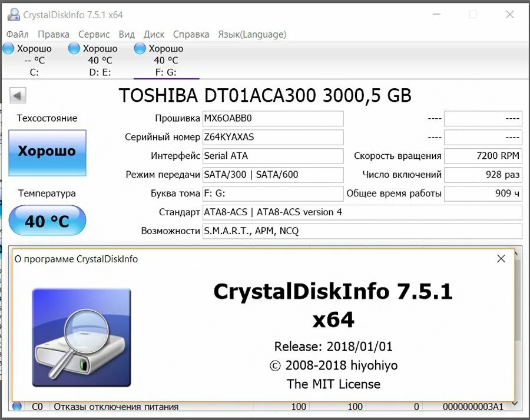Click the power-on count value 928 раз
Image resolution: width=530 pixels, height=420 pixels.
point(483,175)
